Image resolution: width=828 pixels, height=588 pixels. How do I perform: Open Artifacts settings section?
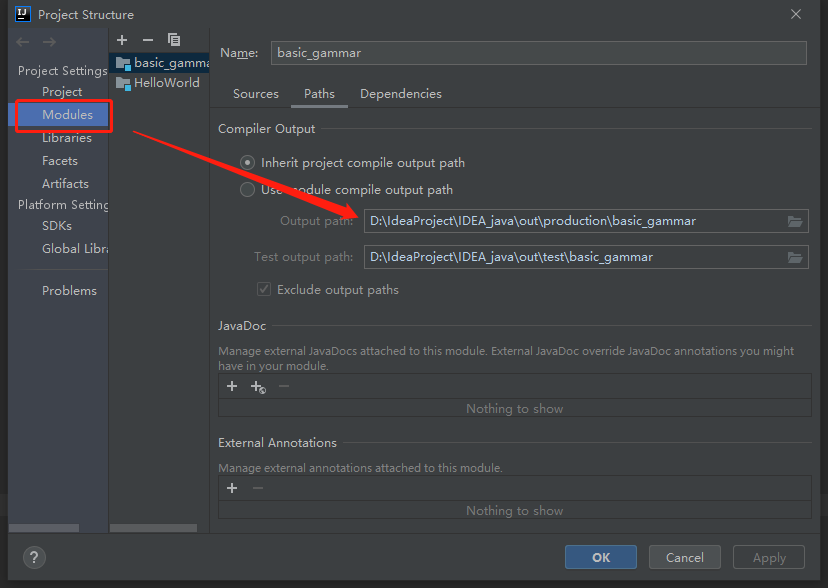tap(65, 184)
